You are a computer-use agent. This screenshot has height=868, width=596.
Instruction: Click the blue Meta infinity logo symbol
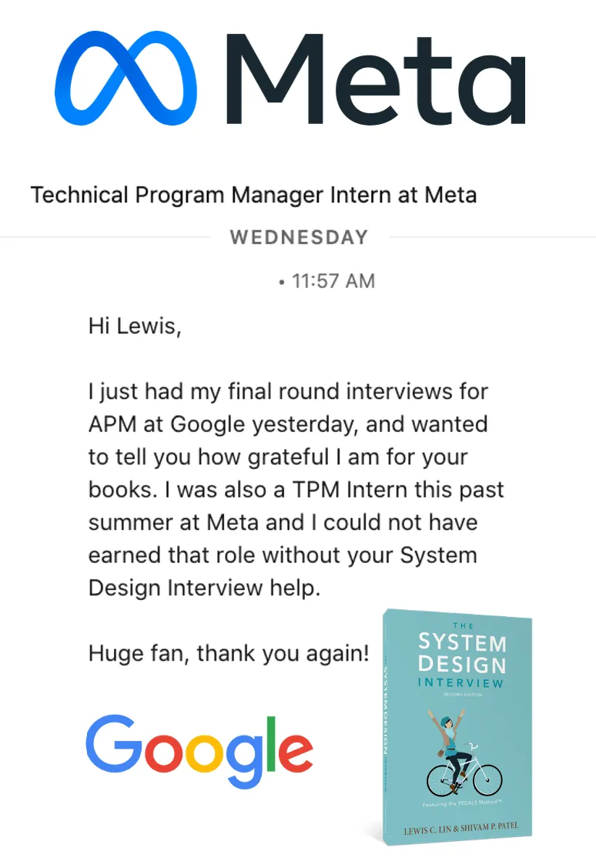pyautogui.click(x=126, y=79)
